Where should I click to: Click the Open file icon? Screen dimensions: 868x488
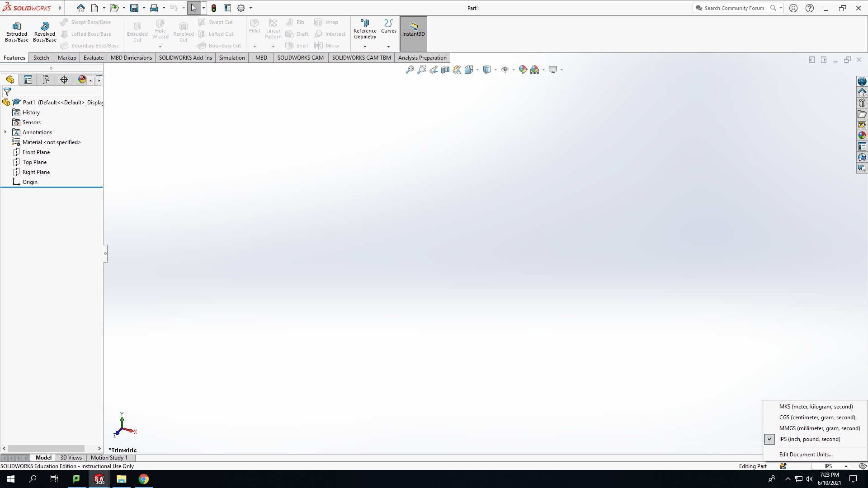(x=114, y=8)
